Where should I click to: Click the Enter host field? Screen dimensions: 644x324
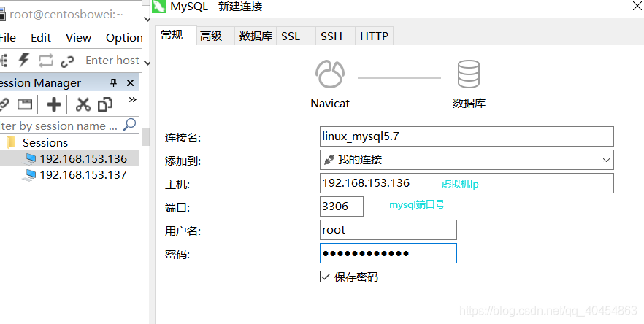[112, 61]
